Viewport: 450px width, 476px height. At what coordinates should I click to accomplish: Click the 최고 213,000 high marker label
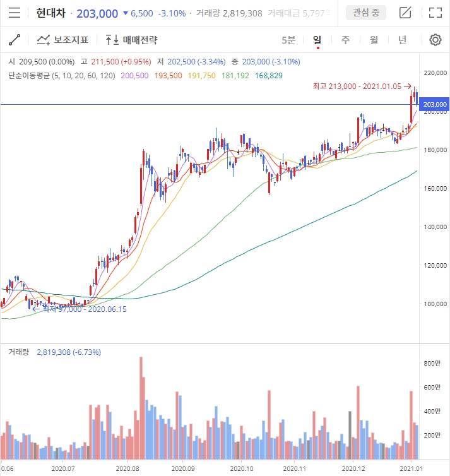(362, 86)
